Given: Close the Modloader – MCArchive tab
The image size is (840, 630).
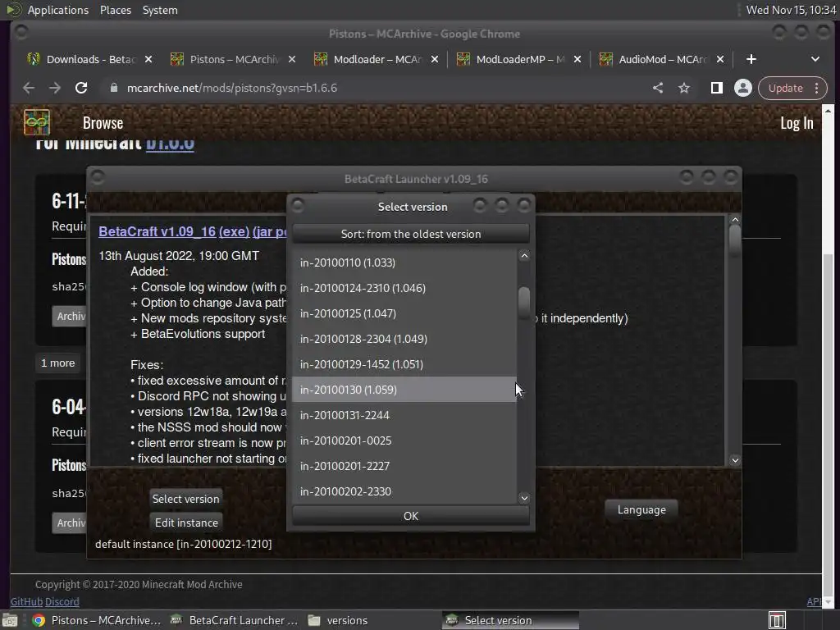Looking at the screenshot, I should point(435,59).
